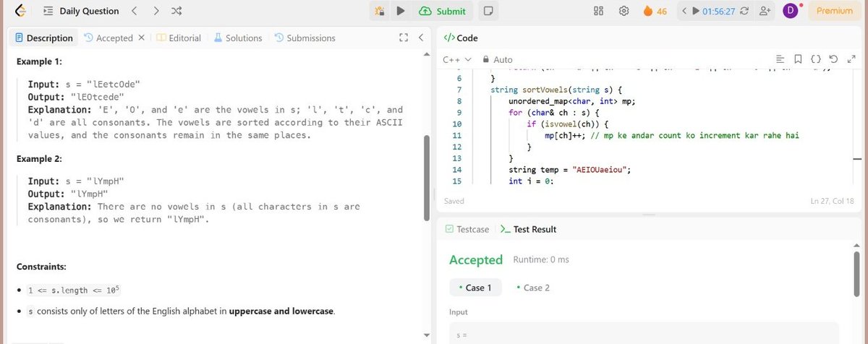
Task: Click the 1 <= s.length <= 10^5 constraint
Action: [74, 290]
